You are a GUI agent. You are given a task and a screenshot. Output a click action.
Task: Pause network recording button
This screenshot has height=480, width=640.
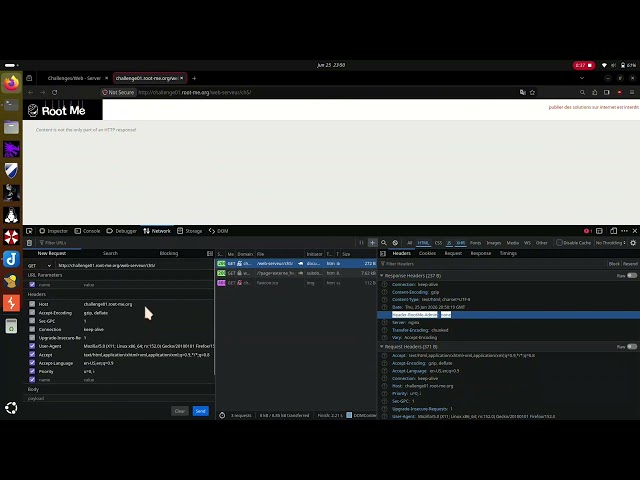click(x=361, y=243)
